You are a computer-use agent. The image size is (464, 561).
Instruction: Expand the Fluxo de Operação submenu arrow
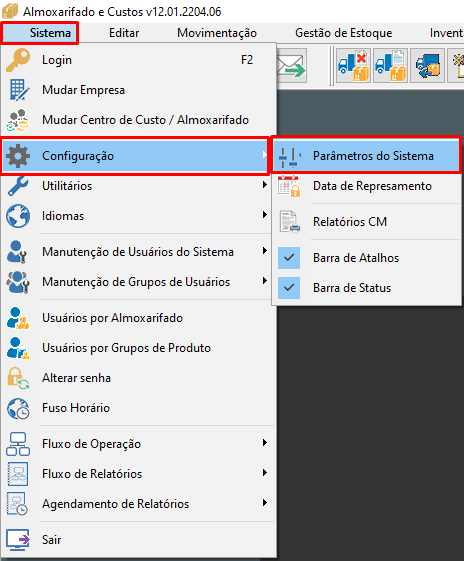pos(264,443)
